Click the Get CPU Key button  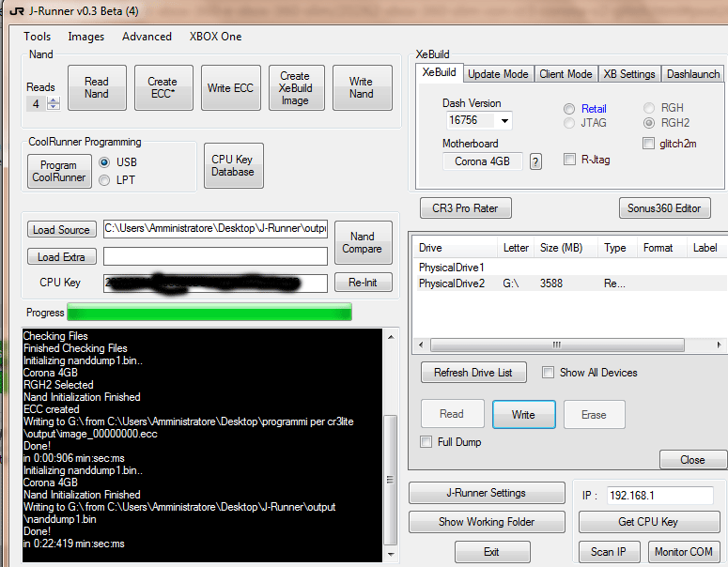[x=648, y=522]
